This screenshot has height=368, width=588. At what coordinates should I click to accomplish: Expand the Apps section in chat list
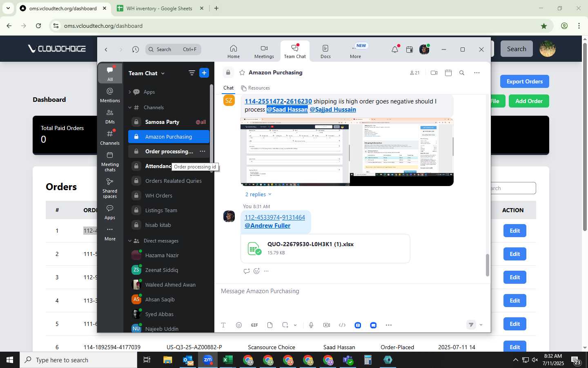[x=130, y=92]
